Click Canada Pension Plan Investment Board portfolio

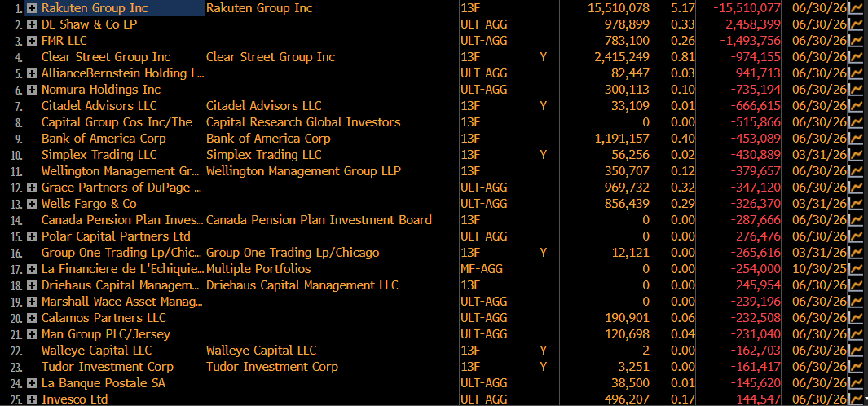click(319, 220)
